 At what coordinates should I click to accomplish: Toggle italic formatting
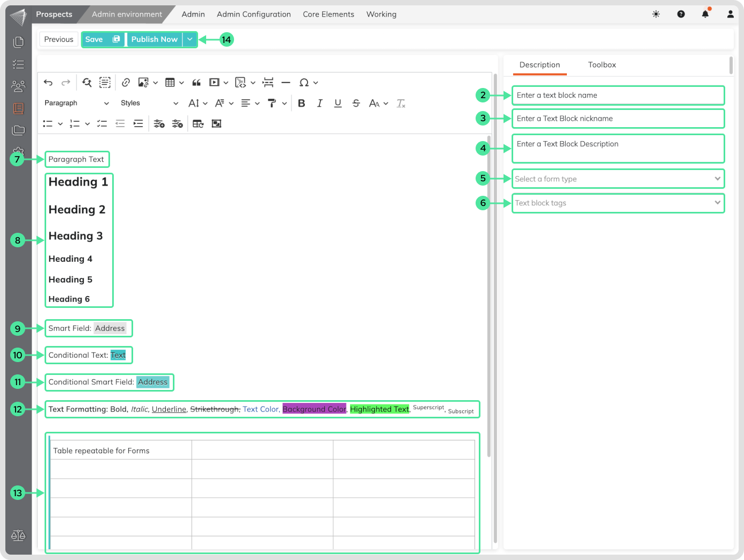tap(320, 104)
